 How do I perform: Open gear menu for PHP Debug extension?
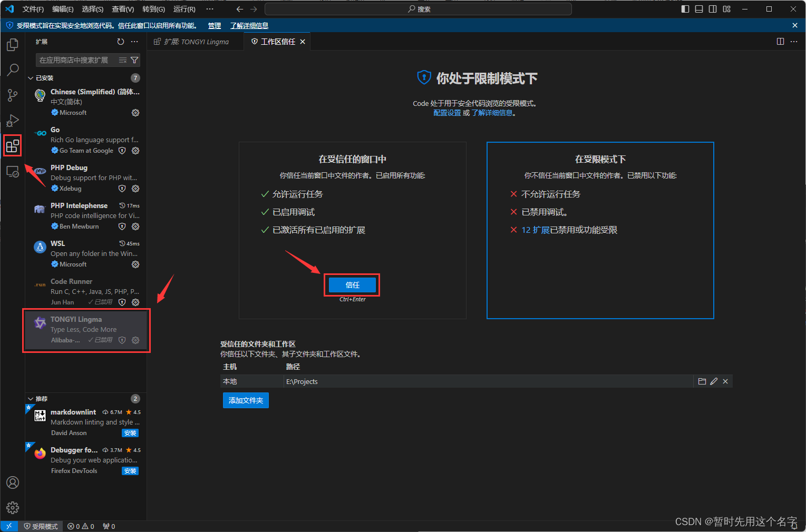[x=135, y=189]
